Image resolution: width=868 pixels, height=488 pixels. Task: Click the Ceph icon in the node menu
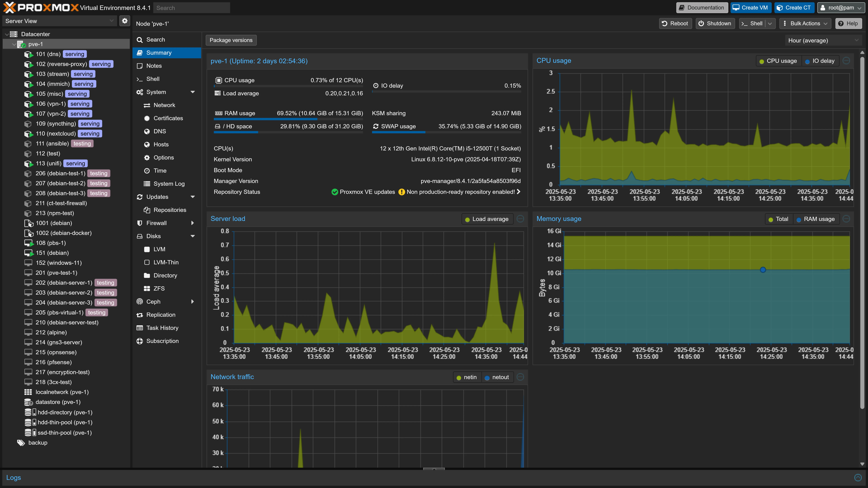(139, 301)
